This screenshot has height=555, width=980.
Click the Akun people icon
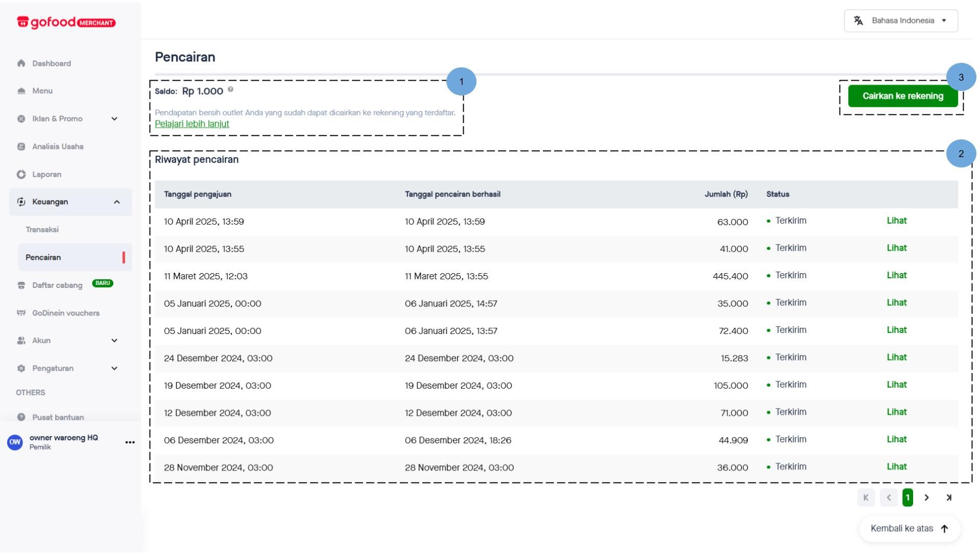click(x=21, y=341)
